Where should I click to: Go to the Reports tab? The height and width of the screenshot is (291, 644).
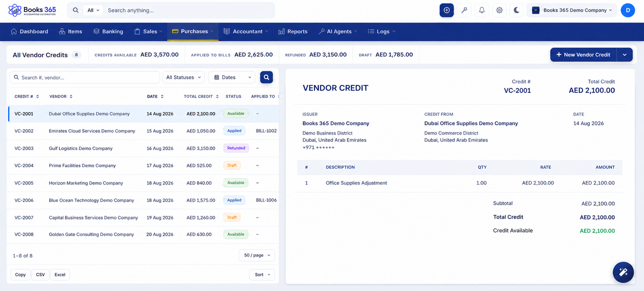pos(293,31)
